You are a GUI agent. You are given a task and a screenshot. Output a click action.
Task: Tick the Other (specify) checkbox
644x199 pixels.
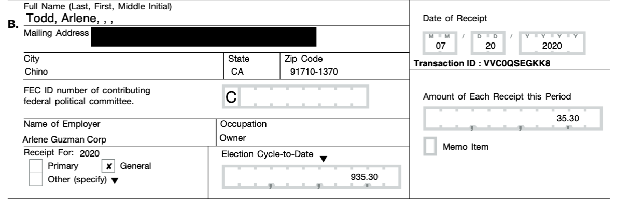click(x=36, y=179)
